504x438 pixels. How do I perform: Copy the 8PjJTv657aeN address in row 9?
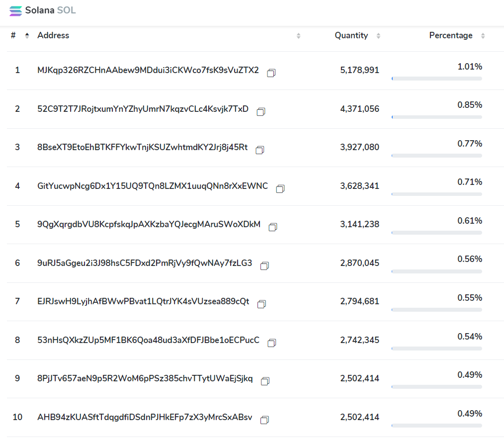pyautogui.click(x=265, y=381)
